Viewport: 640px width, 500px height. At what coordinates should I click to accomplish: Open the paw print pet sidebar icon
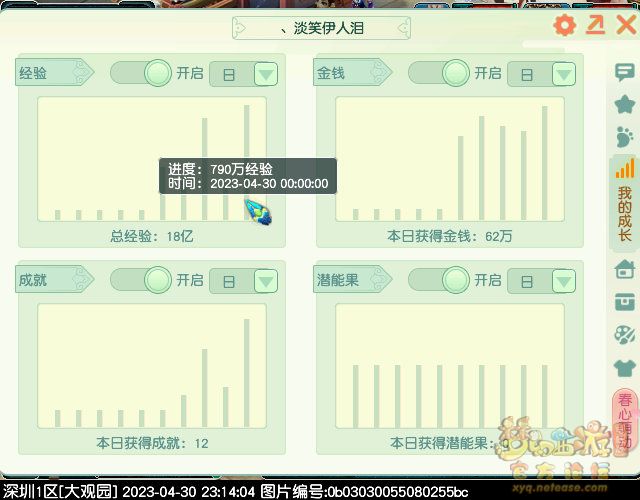tap(625, 137)
